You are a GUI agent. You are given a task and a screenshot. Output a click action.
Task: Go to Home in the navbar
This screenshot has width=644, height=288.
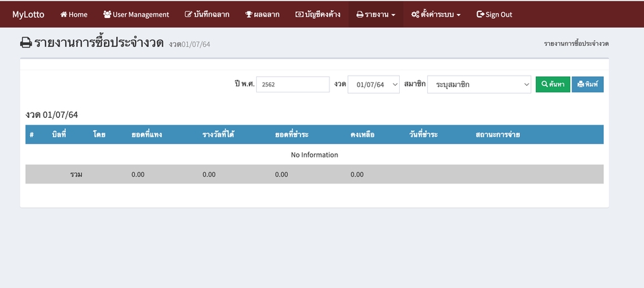click(x=74, y=14)
